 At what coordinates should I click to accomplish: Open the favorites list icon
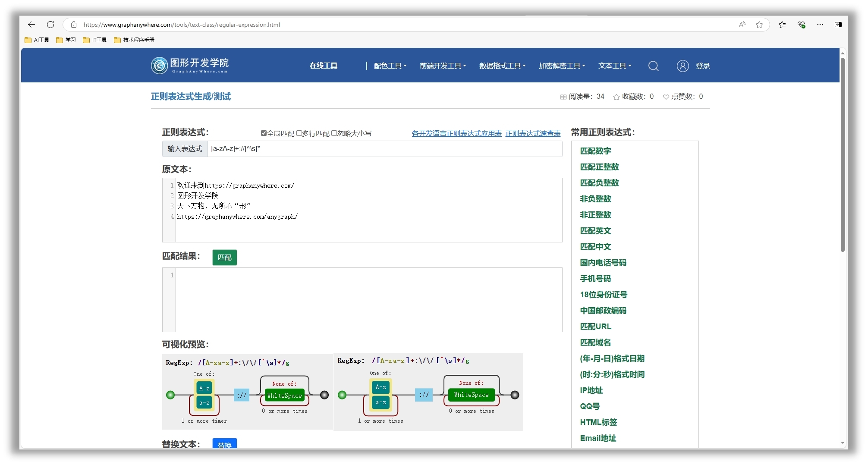coord(782,25)
